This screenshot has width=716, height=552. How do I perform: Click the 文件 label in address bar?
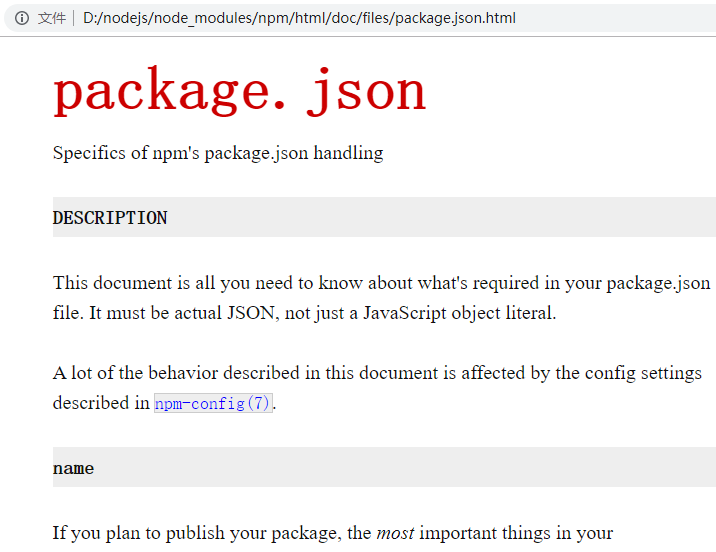point(52,18)
